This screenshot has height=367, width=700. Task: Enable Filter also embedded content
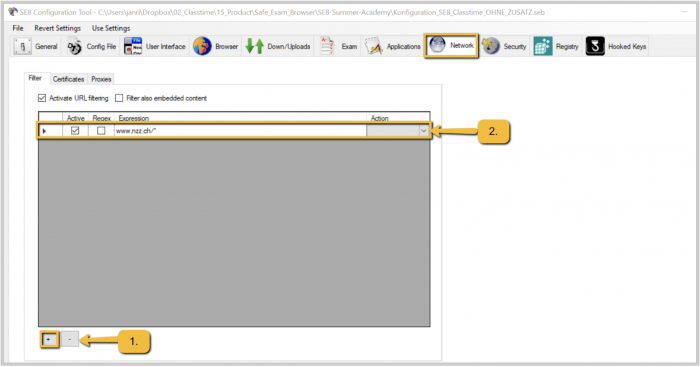tap(119, 98)
